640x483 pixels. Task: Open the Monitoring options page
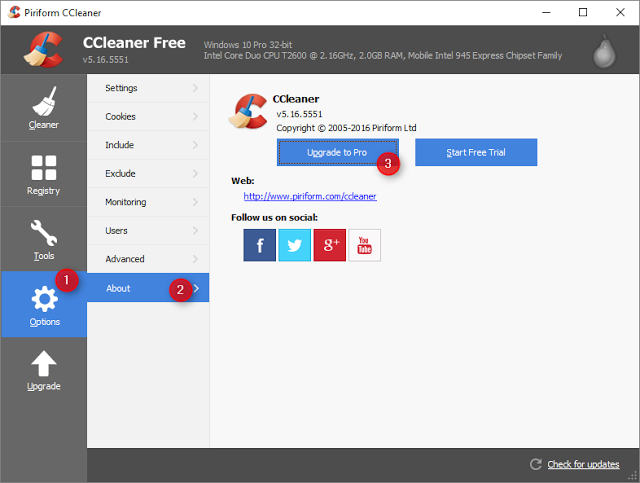coord(148,202)
